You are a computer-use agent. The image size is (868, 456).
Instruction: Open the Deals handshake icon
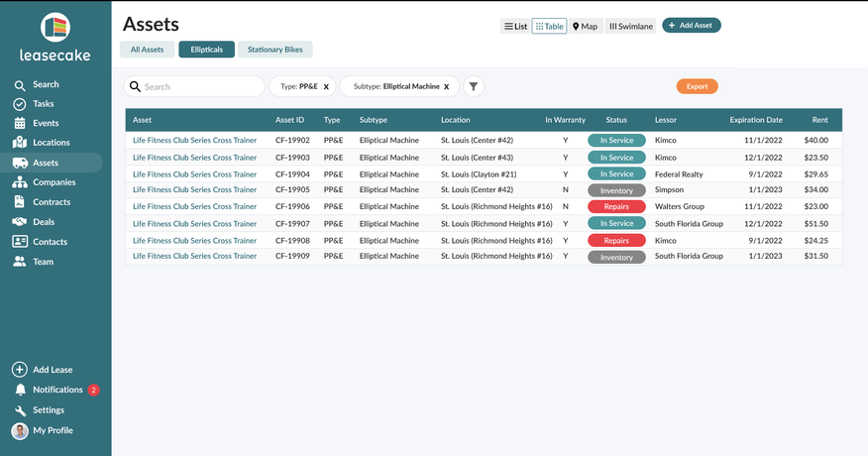[20, 222]
